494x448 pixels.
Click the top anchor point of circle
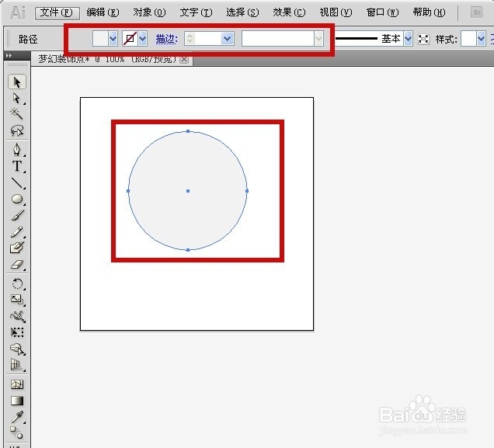[188, 131]
